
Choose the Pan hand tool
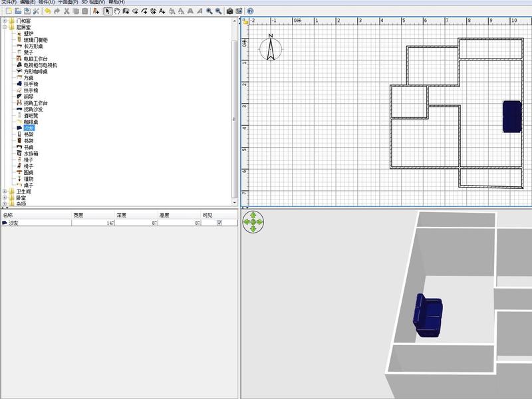tap(117, 11)
